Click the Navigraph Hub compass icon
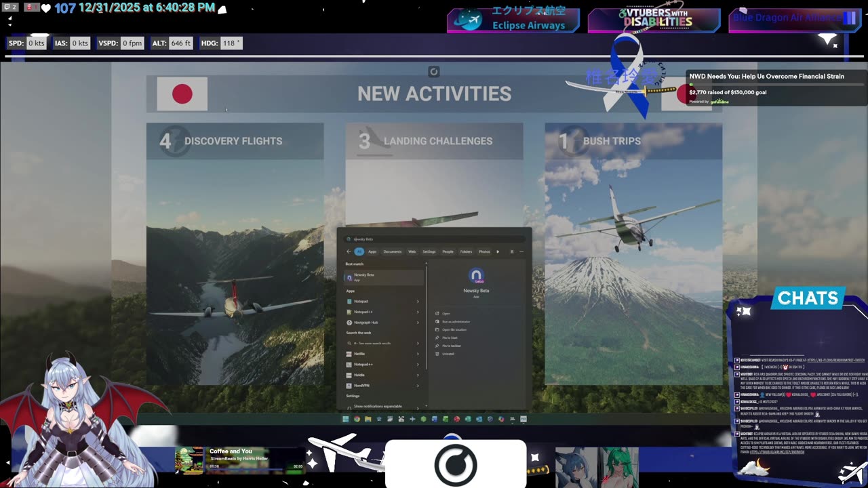Viewport: 868px width, 488px height. coord(349,323)
